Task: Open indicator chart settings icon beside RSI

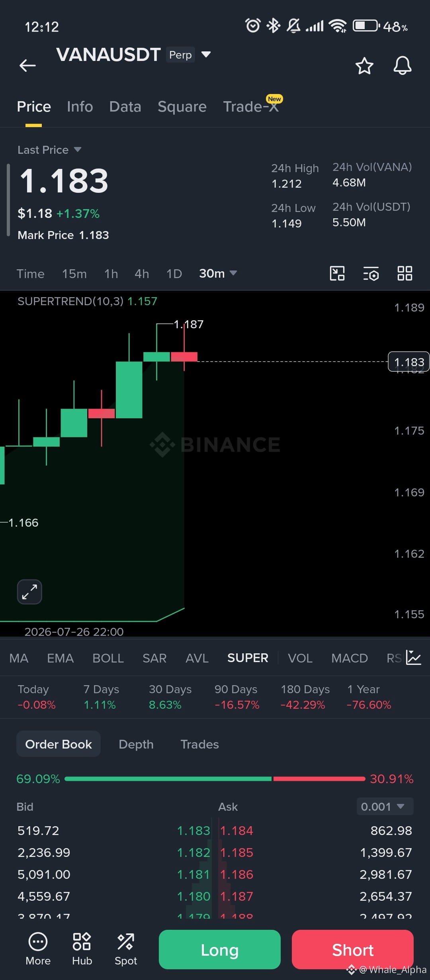Action: pos(414,658)
